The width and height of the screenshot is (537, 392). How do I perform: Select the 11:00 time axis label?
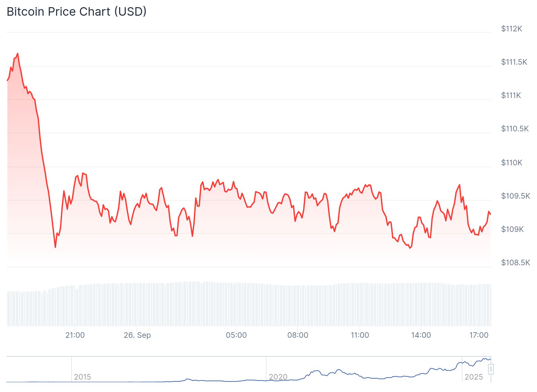[360, 335]
